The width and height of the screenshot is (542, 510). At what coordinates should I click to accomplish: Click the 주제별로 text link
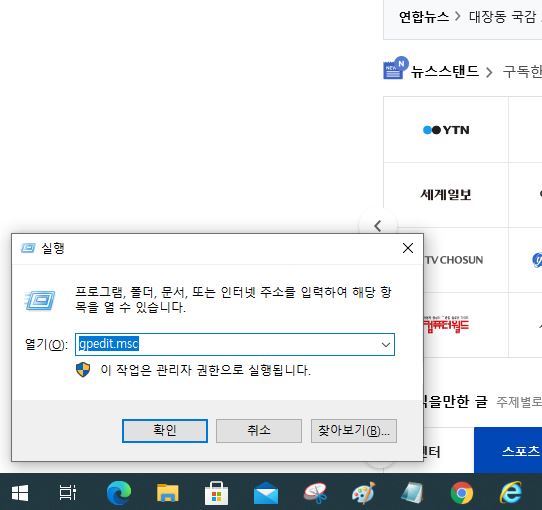[x=519, y=402]
